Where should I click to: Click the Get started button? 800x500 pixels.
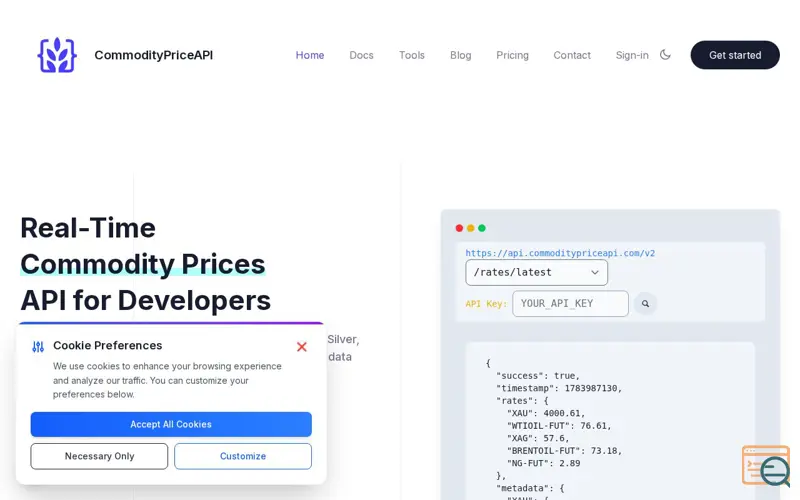pyautogui.click(x=735, y=55)
